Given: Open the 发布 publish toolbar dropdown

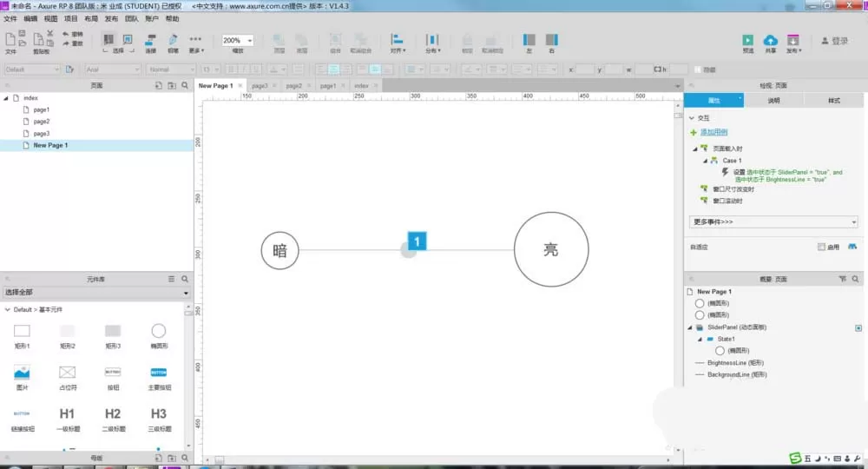Looking at the screenshot, I should pyautogui.click(x=793, y=43).
